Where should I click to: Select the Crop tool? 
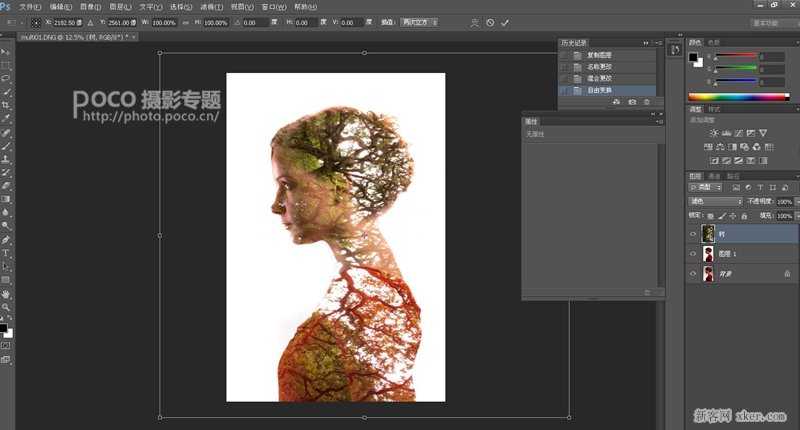click(6, 105)
